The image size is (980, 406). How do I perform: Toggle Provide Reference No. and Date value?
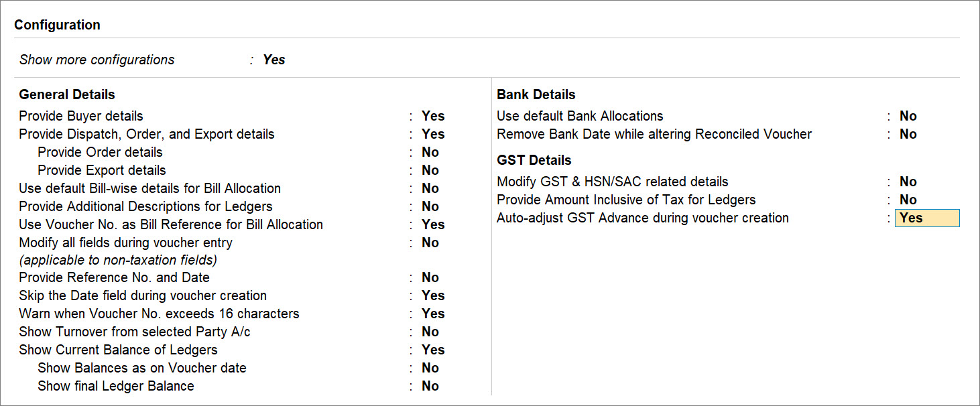[x=430, y=277]
